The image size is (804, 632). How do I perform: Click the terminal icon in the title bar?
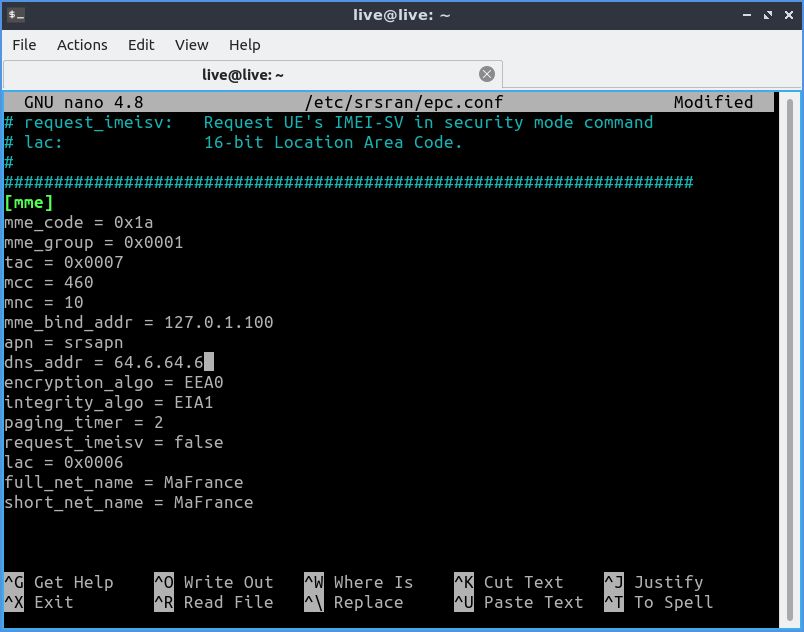click(16, 15)
